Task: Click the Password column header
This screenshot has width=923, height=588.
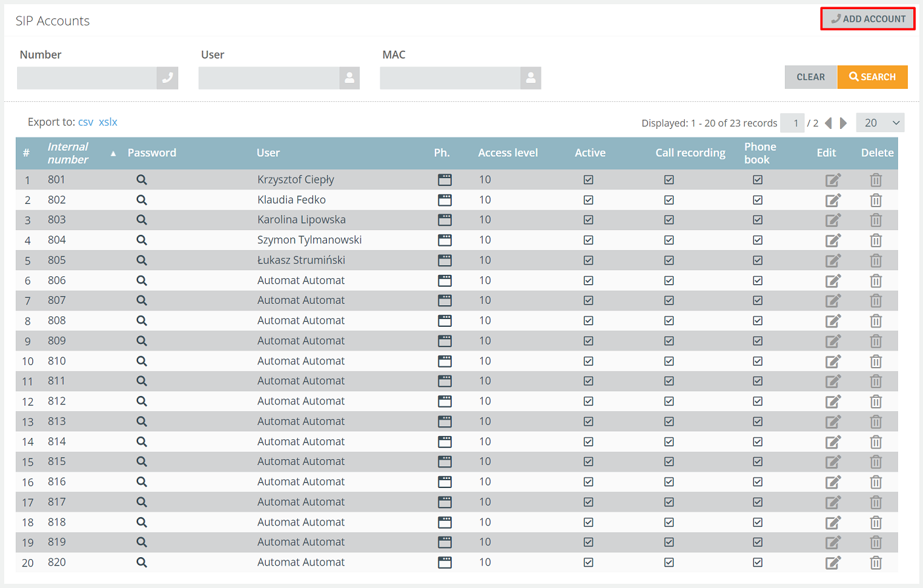Action: click(152, 153)
